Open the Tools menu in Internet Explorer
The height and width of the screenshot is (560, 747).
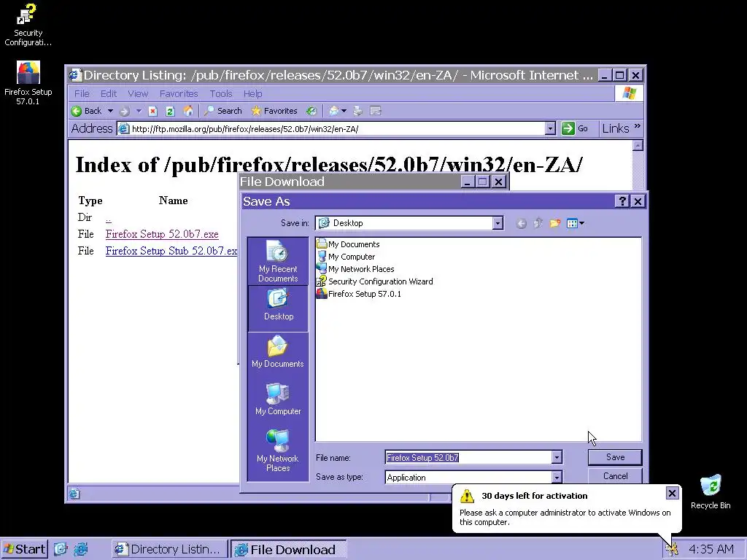point(221,94)
